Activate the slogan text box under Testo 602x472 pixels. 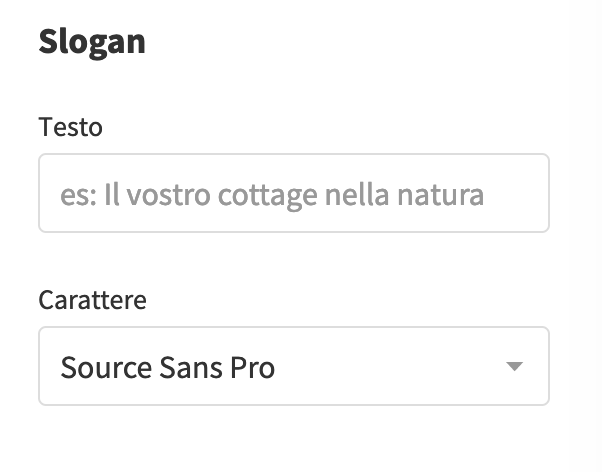point(293,193)
